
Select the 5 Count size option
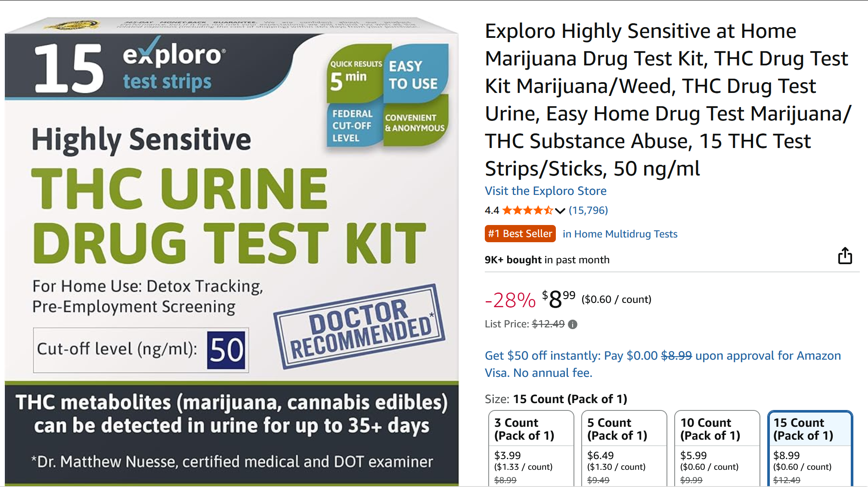click(624, 448)
